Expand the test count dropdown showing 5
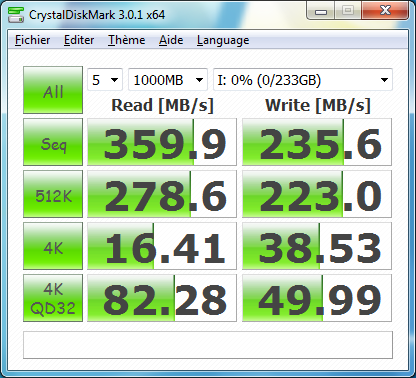This screenshot has width=416, height=378. (105, 80)
